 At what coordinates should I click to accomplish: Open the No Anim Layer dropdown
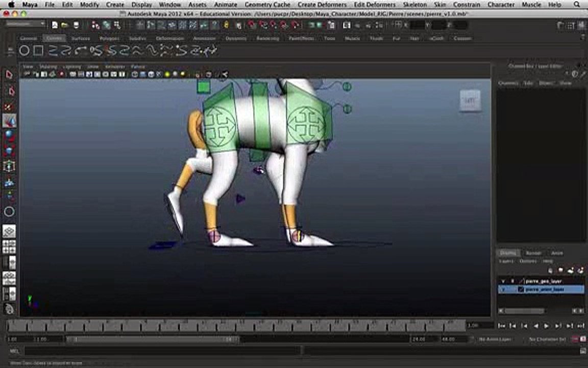pos(495,339)
